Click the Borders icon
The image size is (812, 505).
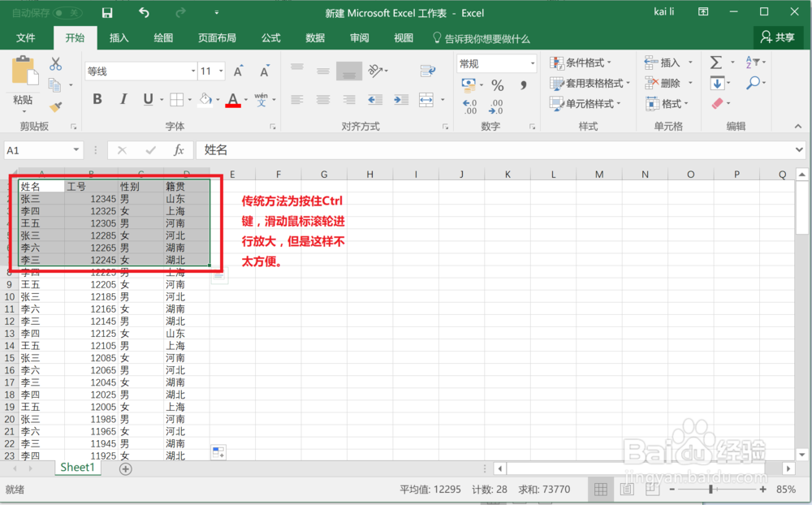pos(177,99)
